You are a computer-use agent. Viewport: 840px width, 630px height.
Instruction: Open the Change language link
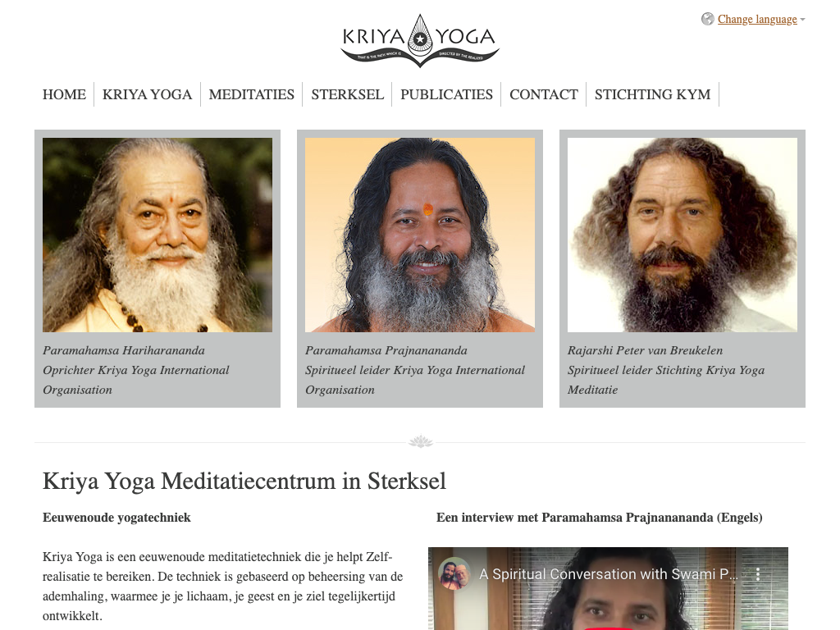[x=757, y=20]
